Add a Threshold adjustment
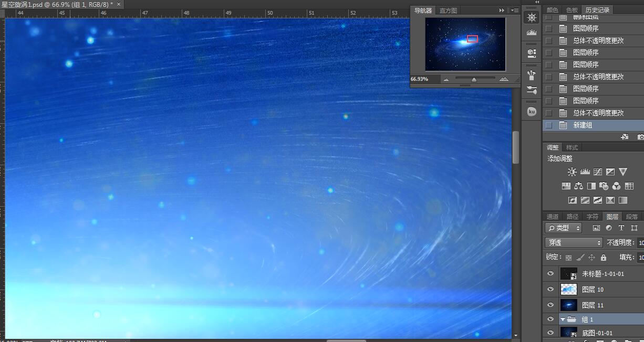Image resolution: width=644 pixels, height=342 pixels. pos(598,200)
